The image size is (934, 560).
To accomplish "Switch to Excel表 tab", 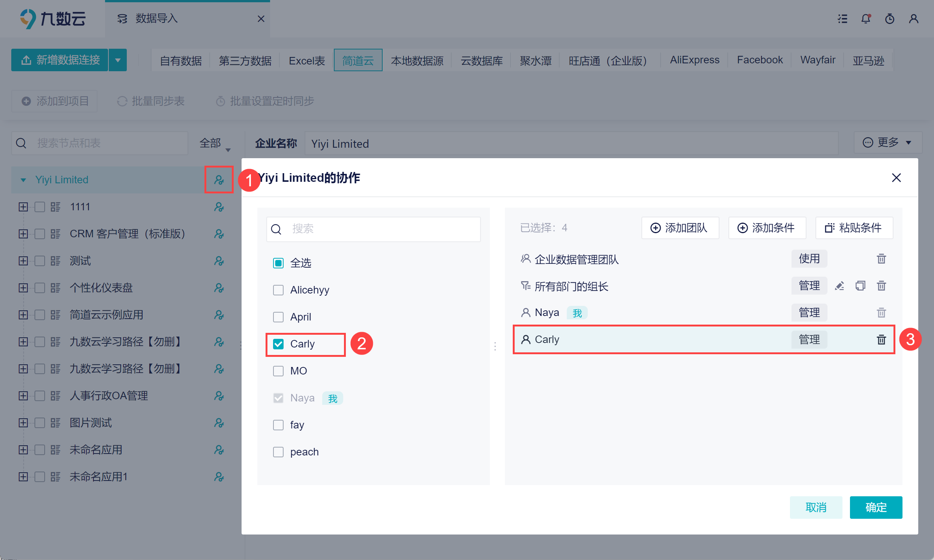I will pyautogui.click(x=306, y=60).
